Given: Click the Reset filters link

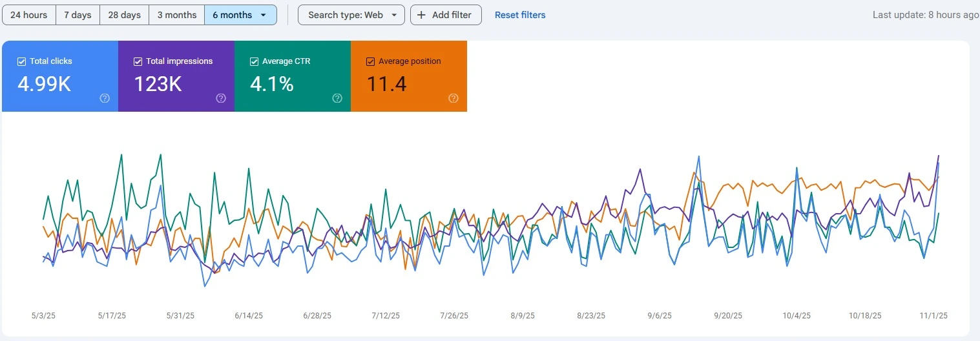Looking at the screenshot, I should click(x=520, y=15).
